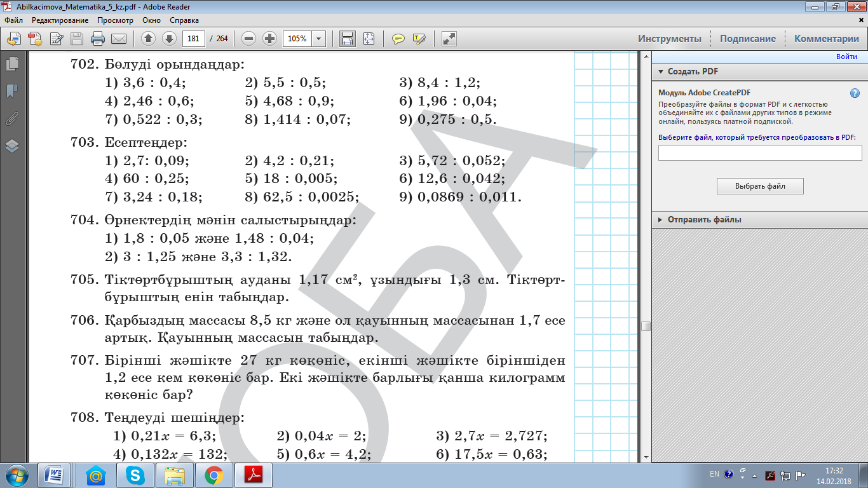
Task: Open the Action Center flag icon
Action: [800, 475]
